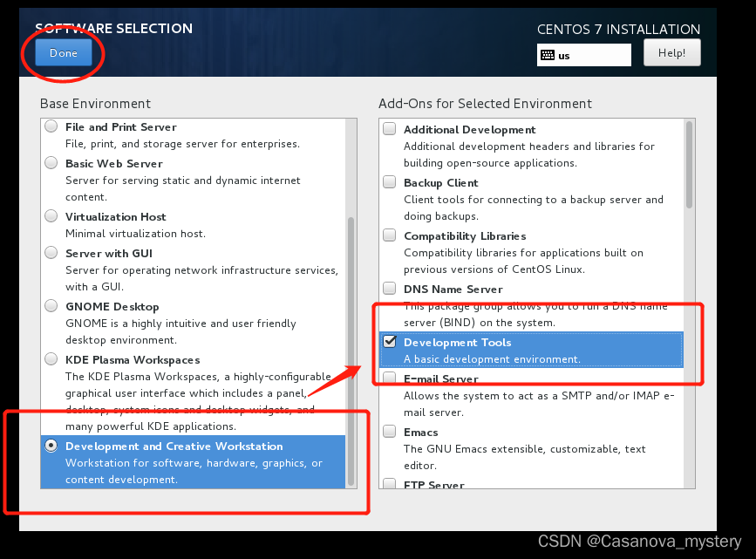Enable the E-mail Server add-on
This screenshot has height=559, width=756.
pos(389,378)
